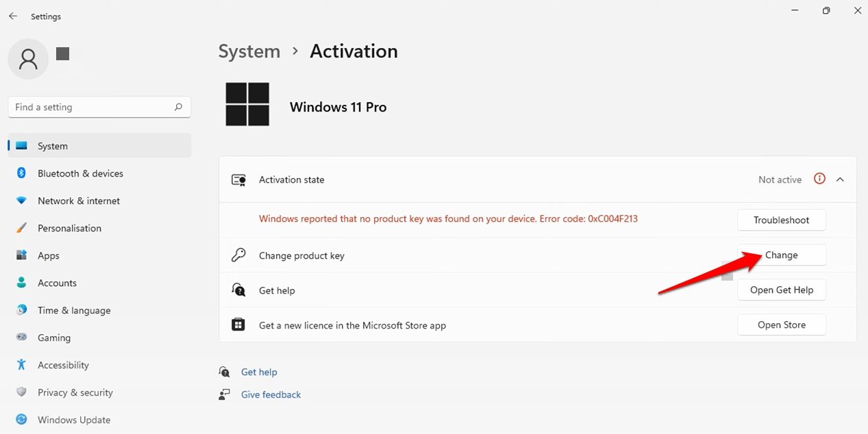Click the Time & language globe icon
868x434 pixels.
pyautogui.click(x=21, y=310)
